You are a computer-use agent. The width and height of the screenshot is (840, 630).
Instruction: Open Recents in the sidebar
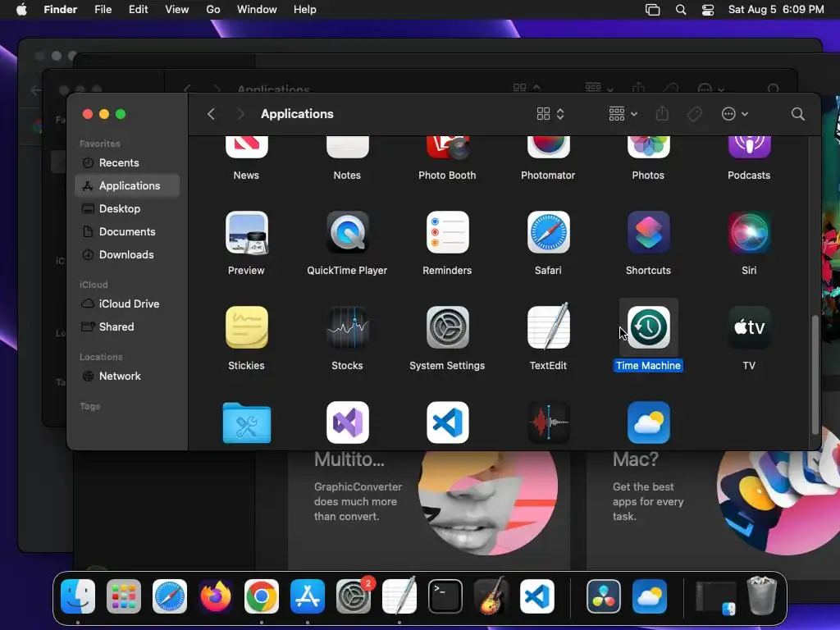127,163
